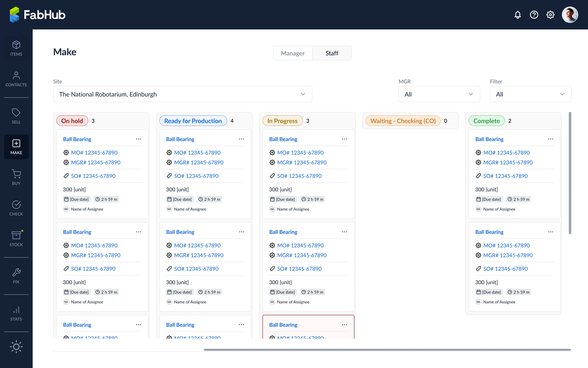
Task: Open SO# link in second On hold card
Action: pos(93,269)
